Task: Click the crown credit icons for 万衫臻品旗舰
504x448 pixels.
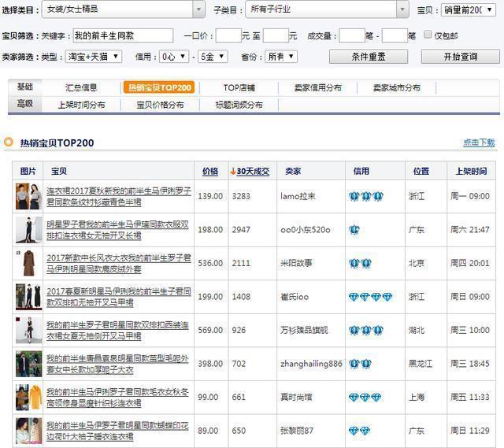Action: click(x=365, y=330)
